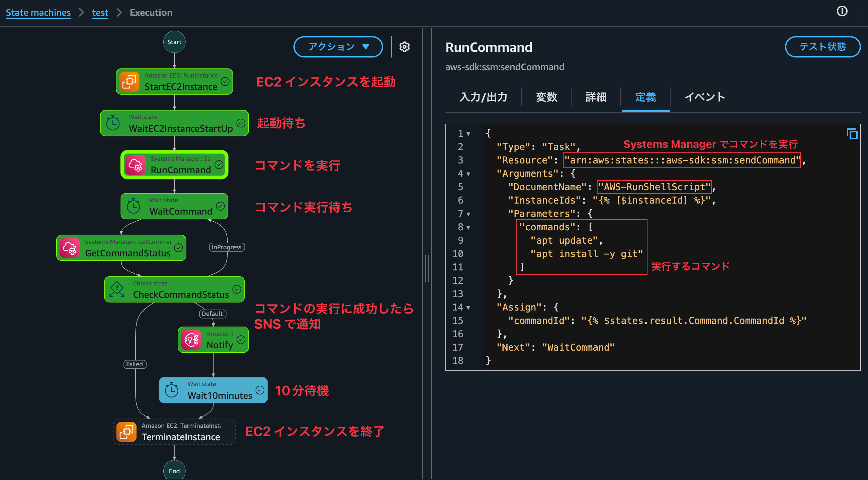Open the アクション dropdown menu

338,47
